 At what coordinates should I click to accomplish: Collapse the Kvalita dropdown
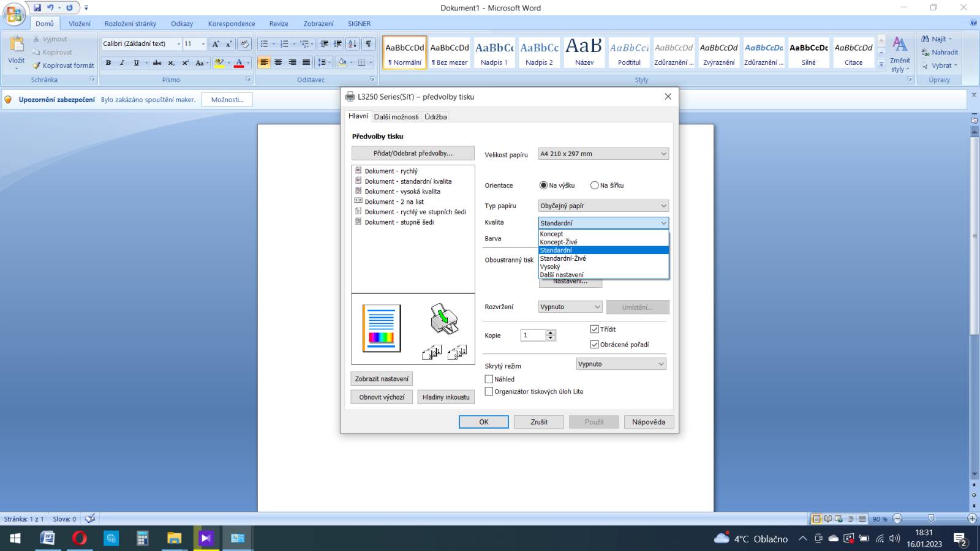coord(603,223)
